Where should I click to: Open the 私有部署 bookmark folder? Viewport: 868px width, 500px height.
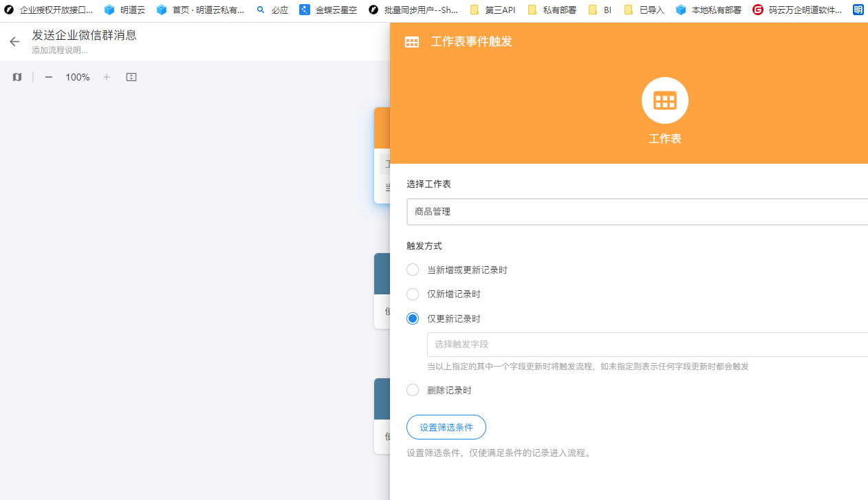(x=552, y=10)
